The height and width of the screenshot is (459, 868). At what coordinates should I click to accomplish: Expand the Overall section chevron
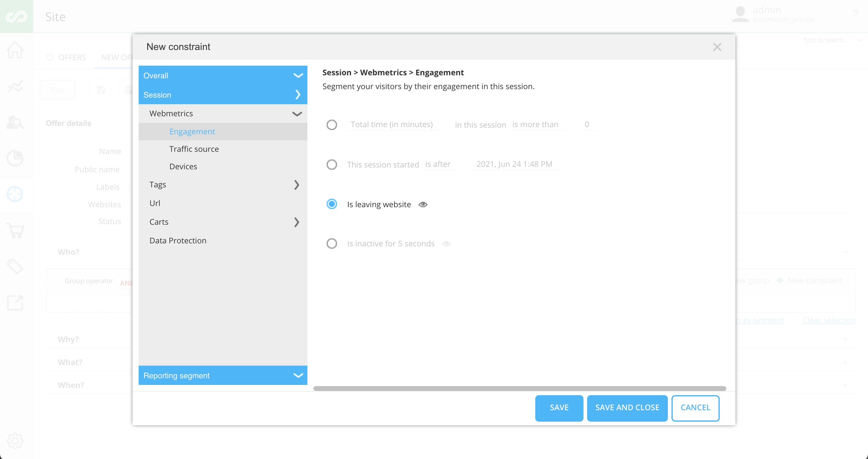pos(298,75)
